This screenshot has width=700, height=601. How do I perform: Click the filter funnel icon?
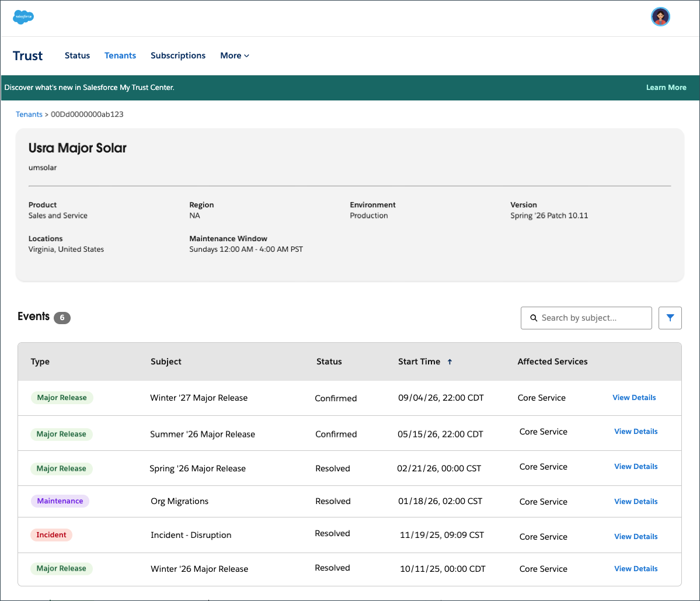click(670, 318)
